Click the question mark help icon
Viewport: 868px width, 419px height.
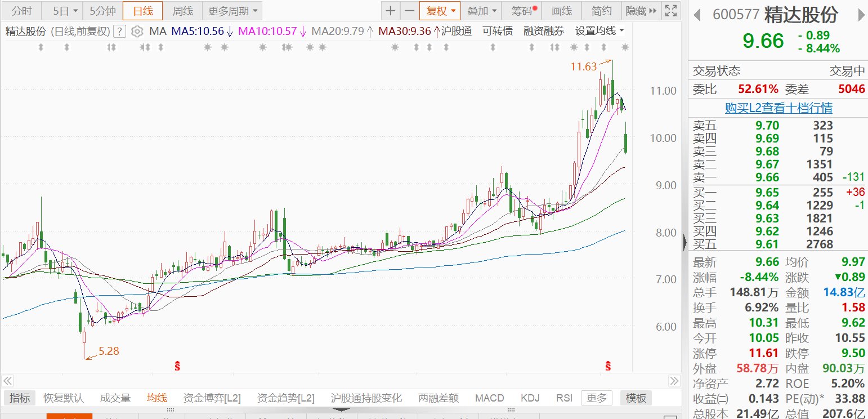[x=119, y=32]
